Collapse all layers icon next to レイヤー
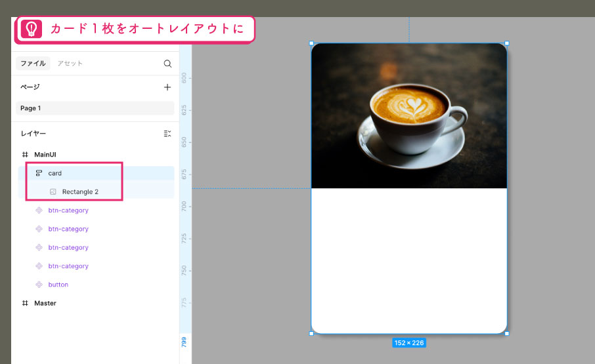Screen dimensions: 595x364 pyautogui.click(x=167, y=133)
